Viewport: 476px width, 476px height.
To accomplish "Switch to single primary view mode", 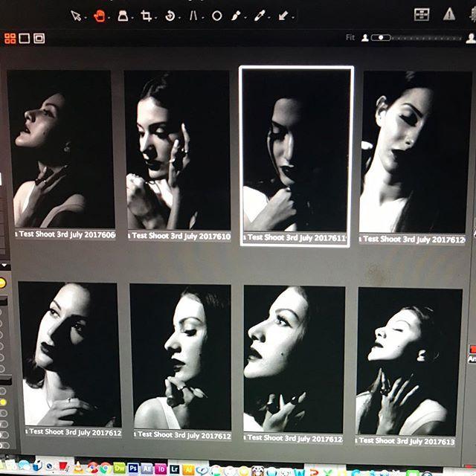I will (x=25, y=39).
